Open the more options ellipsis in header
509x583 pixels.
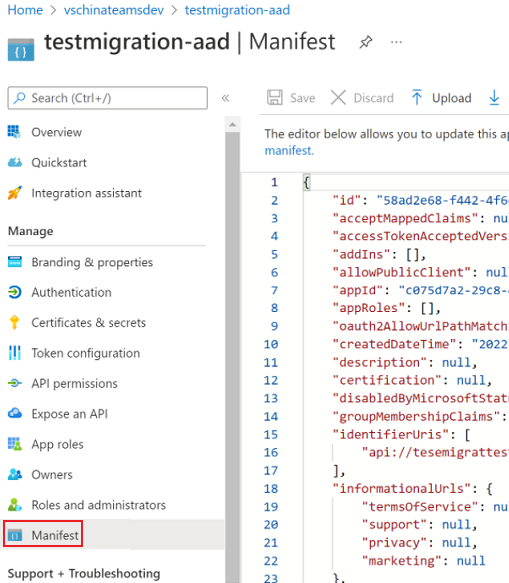pyautogui.click(x=396, y=42)
